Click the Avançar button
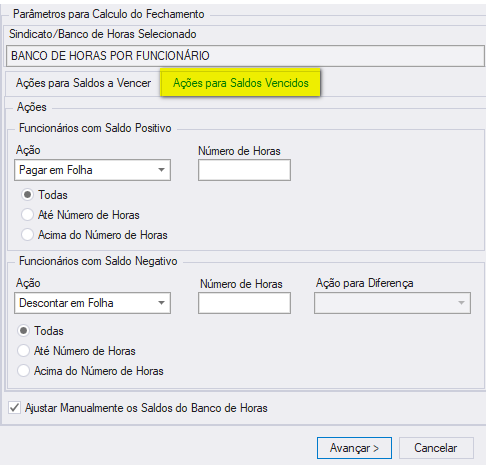This screenshot has width=486, height=465. [354, 448]
